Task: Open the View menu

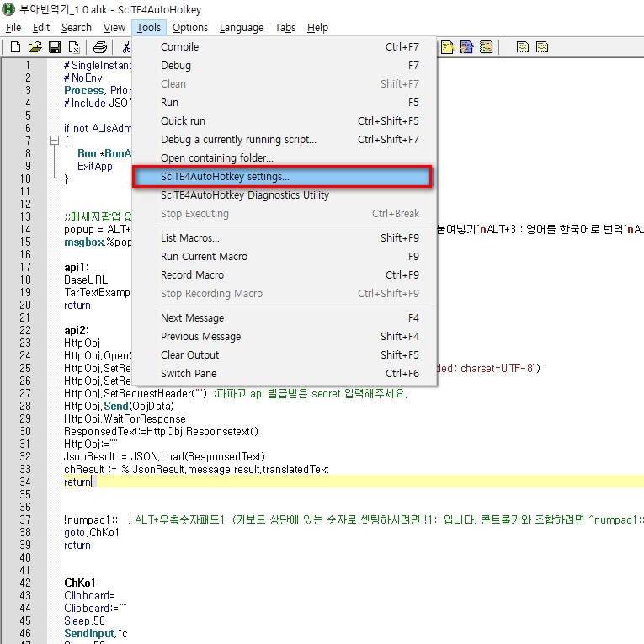Action: pyautogui.click(x=114, y=28)
